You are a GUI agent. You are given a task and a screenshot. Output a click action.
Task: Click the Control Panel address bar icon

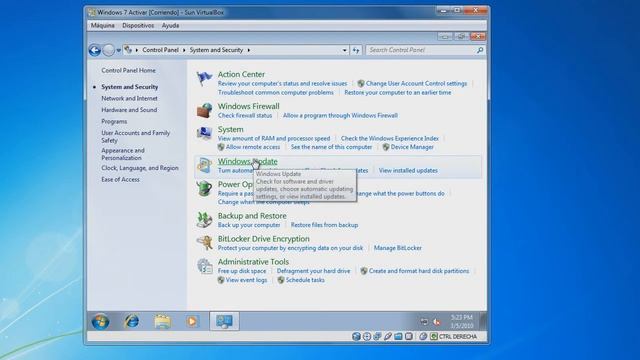point(128,50)
